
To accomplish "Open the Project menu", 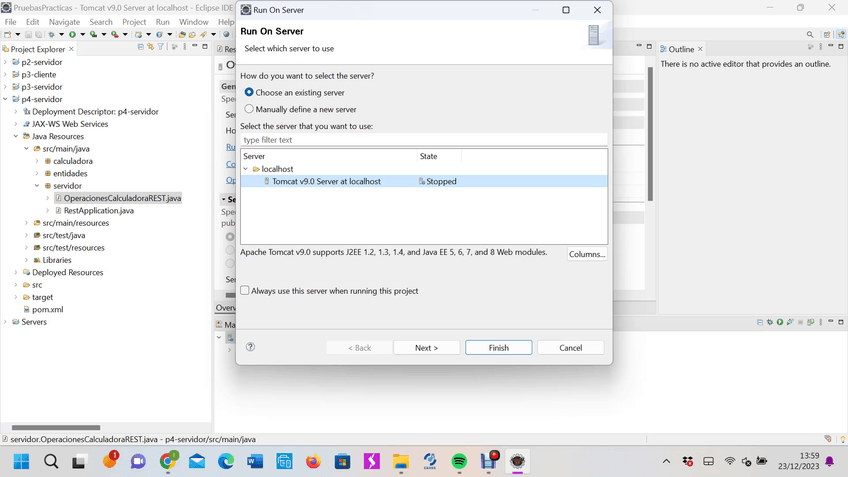I will (134, 22).
